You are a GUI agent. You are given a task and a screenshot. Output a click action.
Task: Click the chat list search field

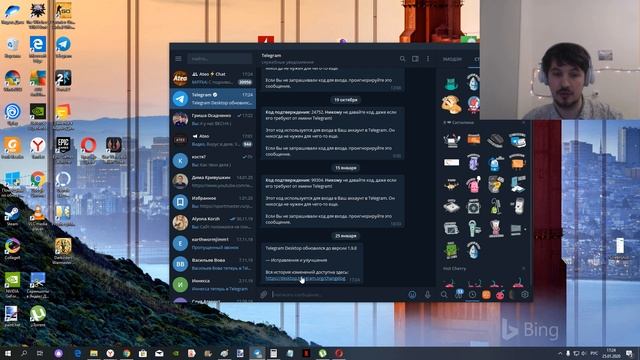point(220,59)
